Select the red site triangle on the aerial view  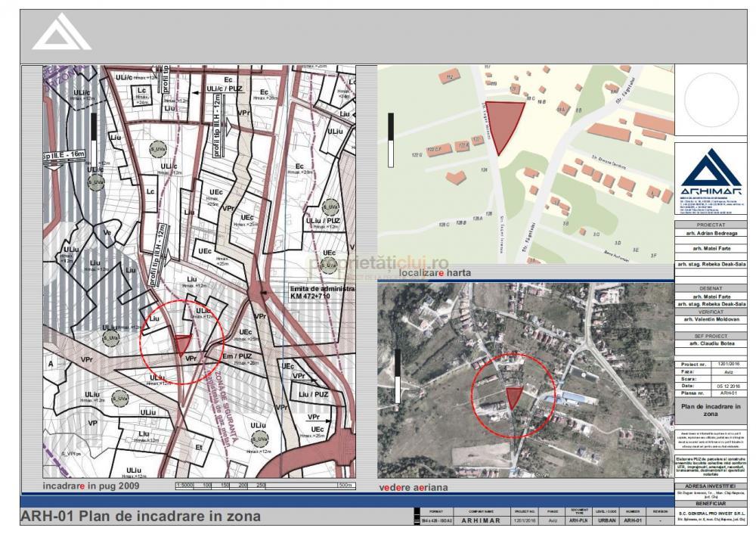[x=513, y=398]
